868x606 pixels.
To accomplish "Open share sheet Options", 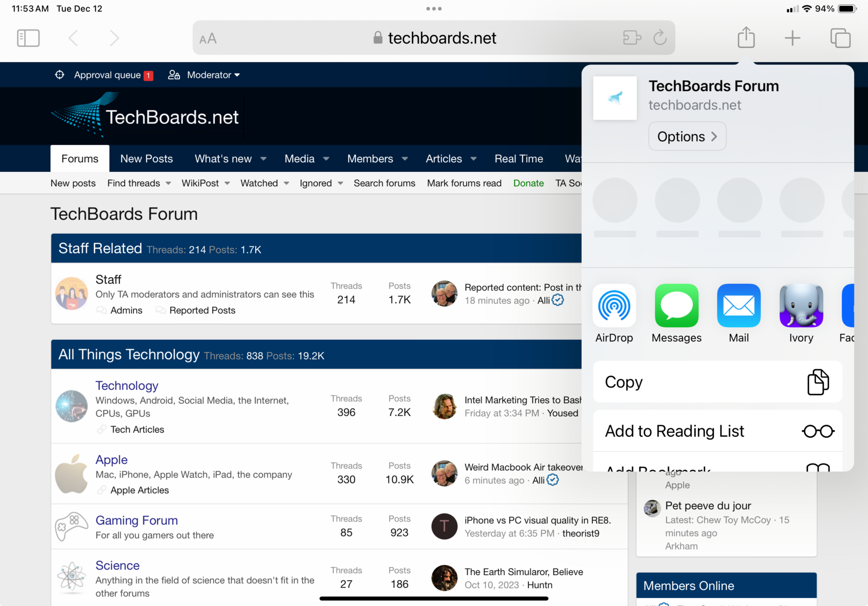I will [687, 137].
